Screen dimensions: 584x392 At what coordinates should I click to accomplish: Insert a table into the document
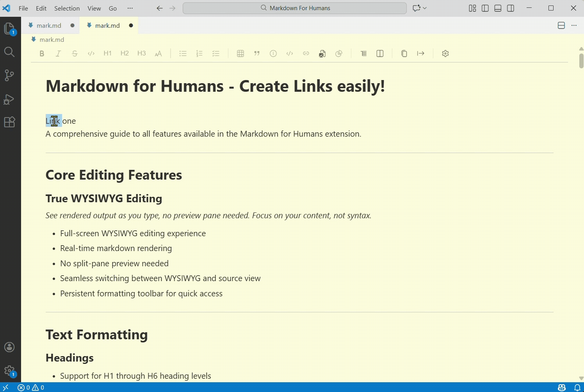[x=240, y=53]
